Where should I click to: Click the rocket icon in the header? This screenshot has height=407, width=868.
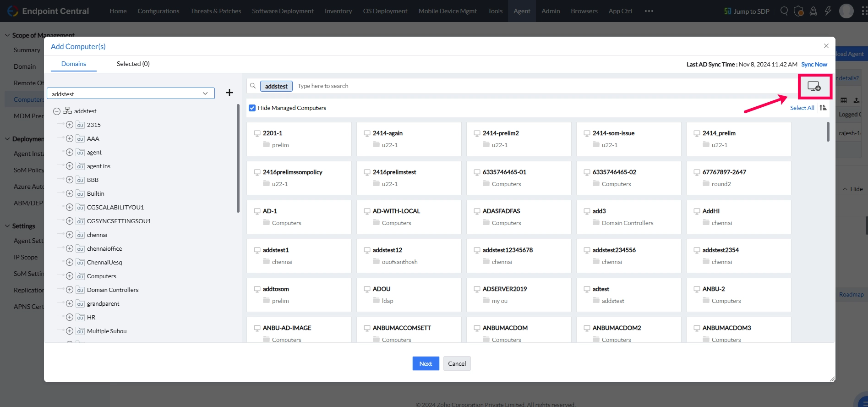(813, 11)
